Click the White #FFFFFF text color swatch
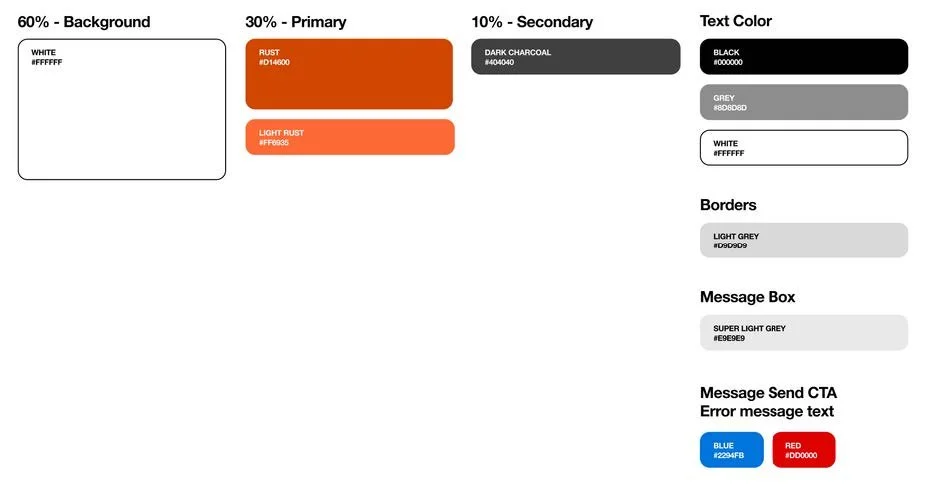This screenshot has height=486, width=929. [804, 148]
